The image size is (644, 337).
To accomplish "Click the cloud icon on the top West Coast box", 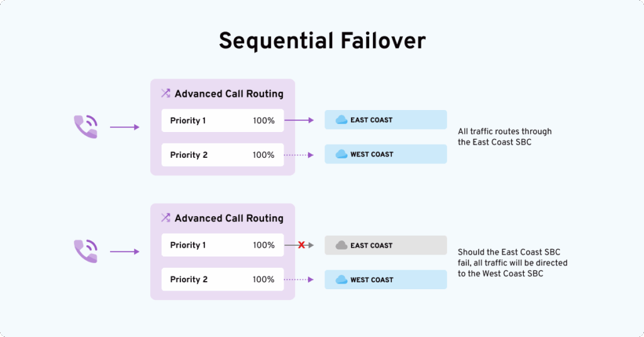I will click(x=341, y=154).
